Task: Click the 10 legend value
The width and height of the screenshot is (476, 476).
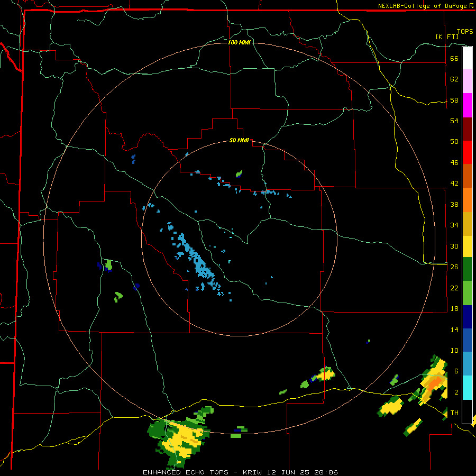Action: (x=454, y=350)
